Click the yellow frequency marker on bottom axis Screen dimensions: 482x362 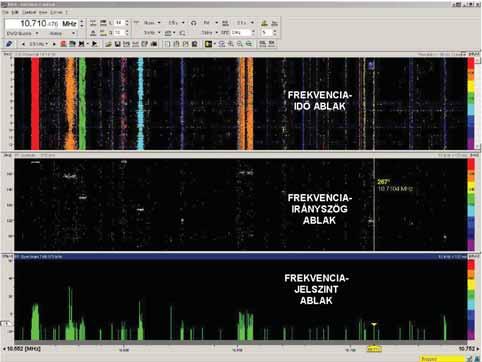pyautogui.click(x=374, y=349)
